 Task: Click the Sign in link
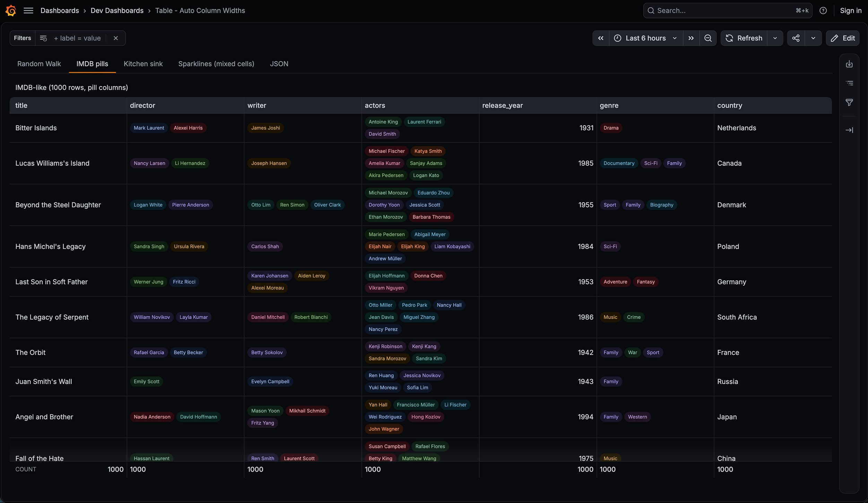point(851,10)
